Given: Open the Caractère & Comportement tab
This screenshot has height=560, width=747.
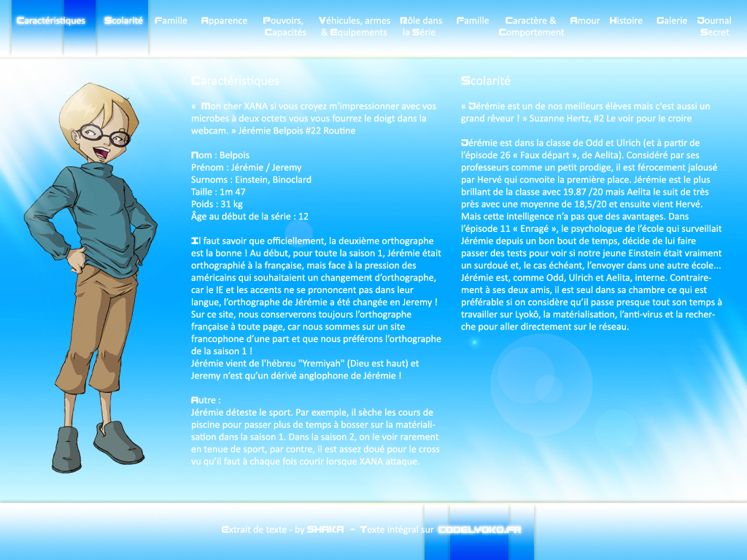Looking at the screenshot, I should click(x=531, y=26).
